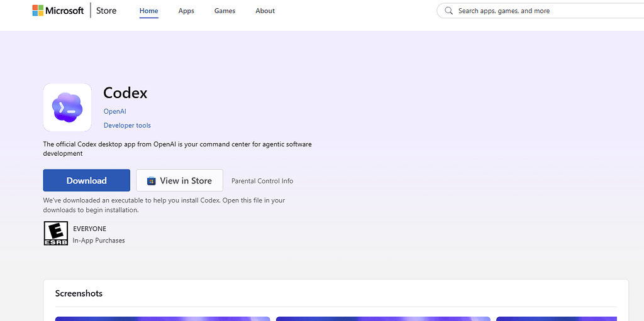Open the first screenshot thumbnail
Image resolution: width=644 pixels, height=321 pixels.
[x=163, y=318]
